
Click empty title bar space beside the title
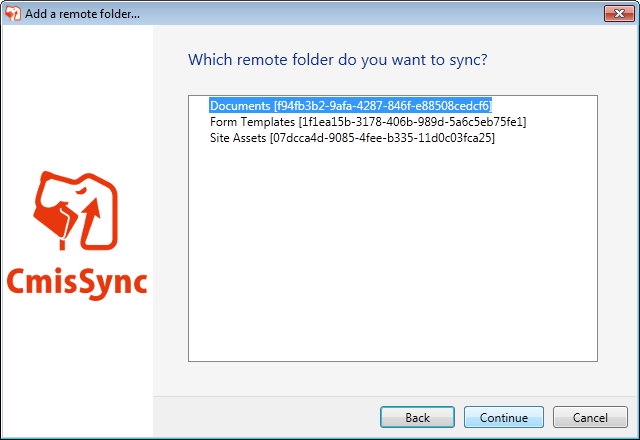350,12
